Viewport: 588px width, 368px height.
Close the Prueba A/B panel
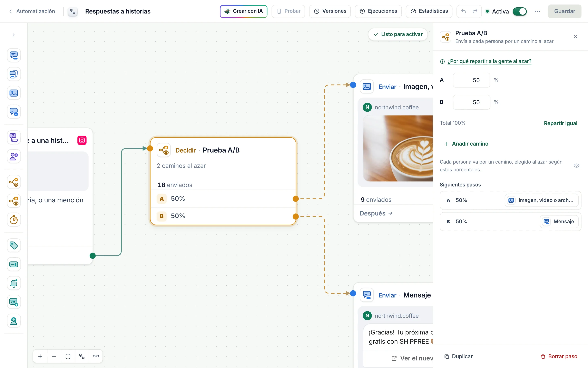pos(575,37)
